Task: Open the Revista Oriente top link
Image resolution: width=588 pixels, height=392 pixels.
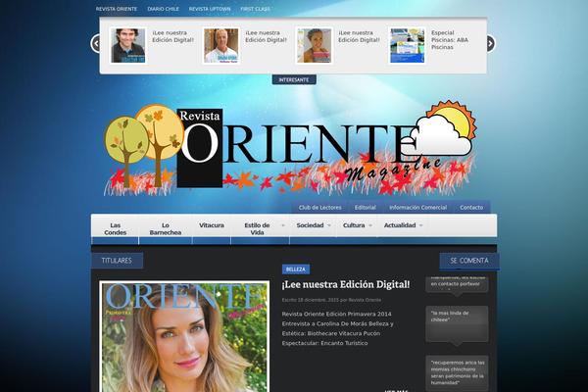Action: (117, 9)
